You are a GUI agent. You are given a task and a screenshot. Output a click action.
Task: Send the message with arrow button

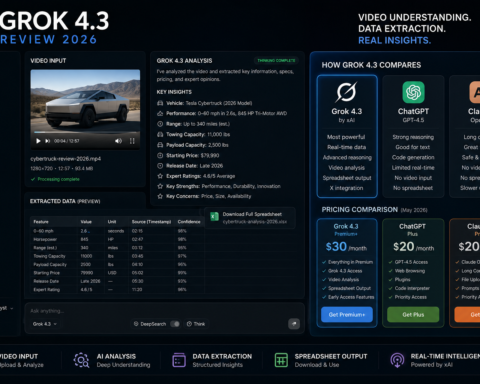pos(294,324)
